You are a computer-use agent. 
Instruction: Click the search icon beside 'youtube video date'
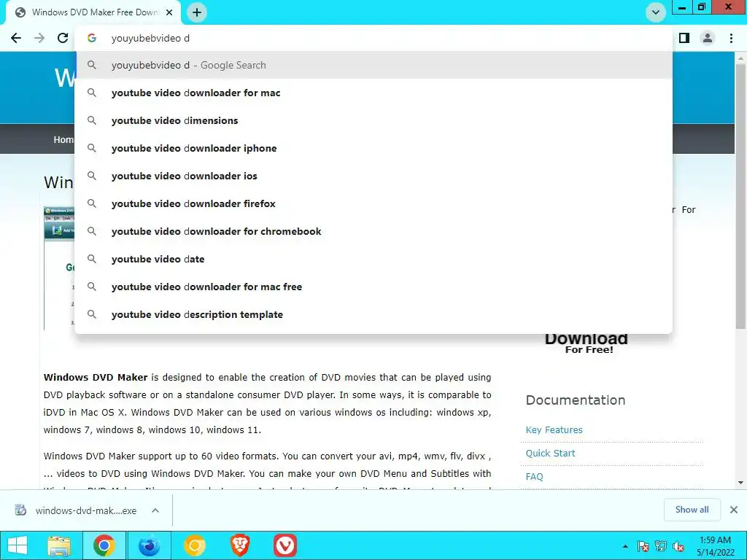click(92, 259)
